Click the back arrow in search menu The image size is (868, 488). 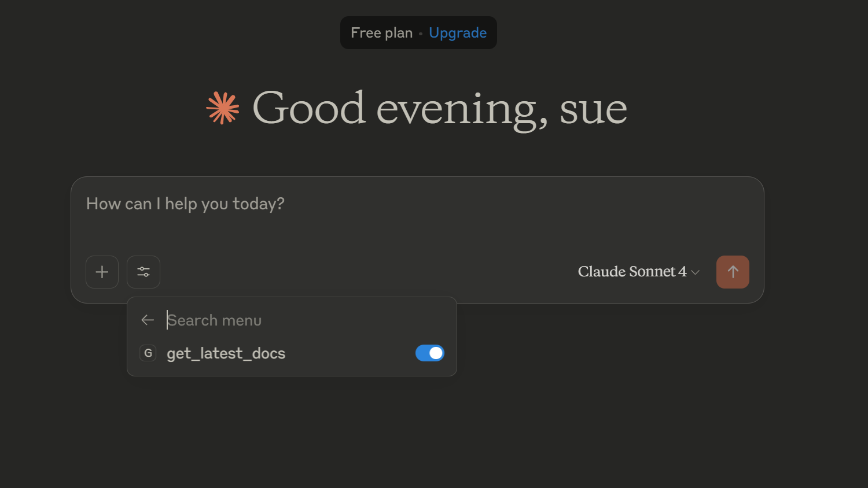148,320
